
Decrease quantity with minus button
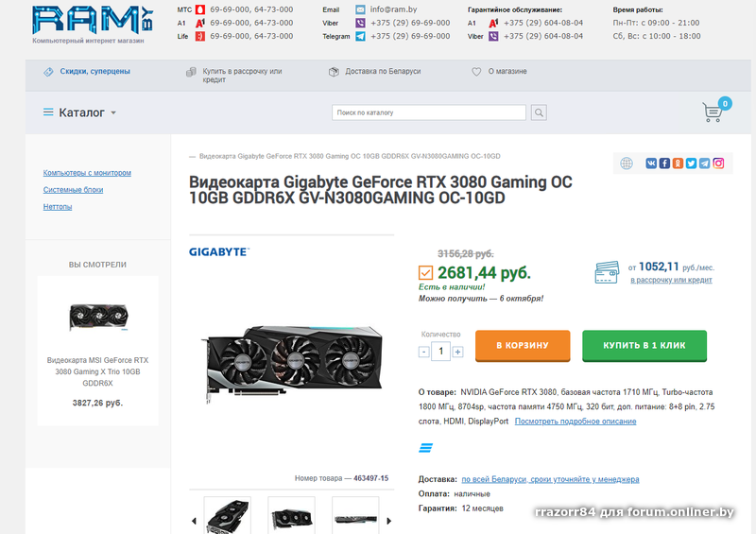423,352
